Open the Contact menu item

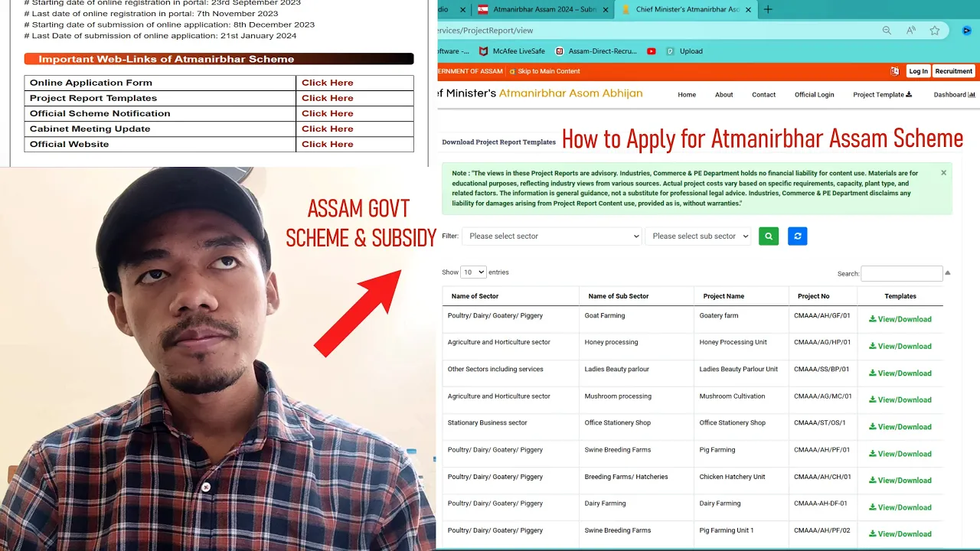click(x=763, y=95)
